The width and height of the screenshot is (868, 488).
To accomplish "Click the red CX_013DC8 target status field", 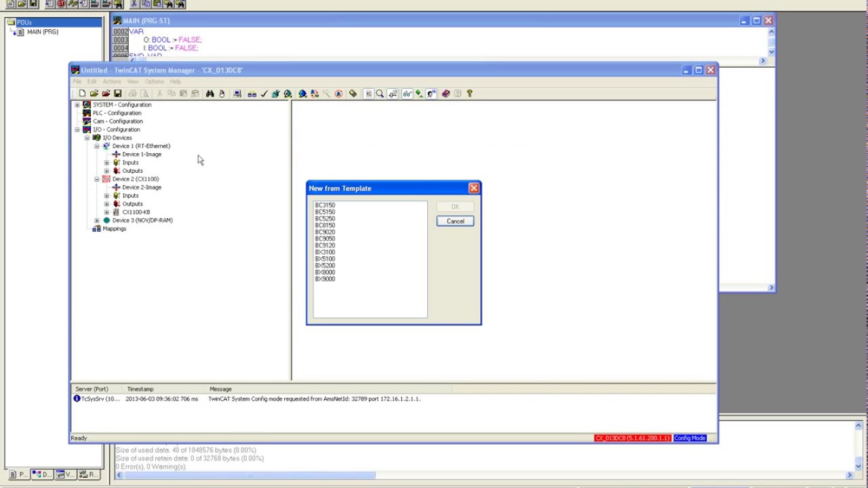I will (633, 438).
